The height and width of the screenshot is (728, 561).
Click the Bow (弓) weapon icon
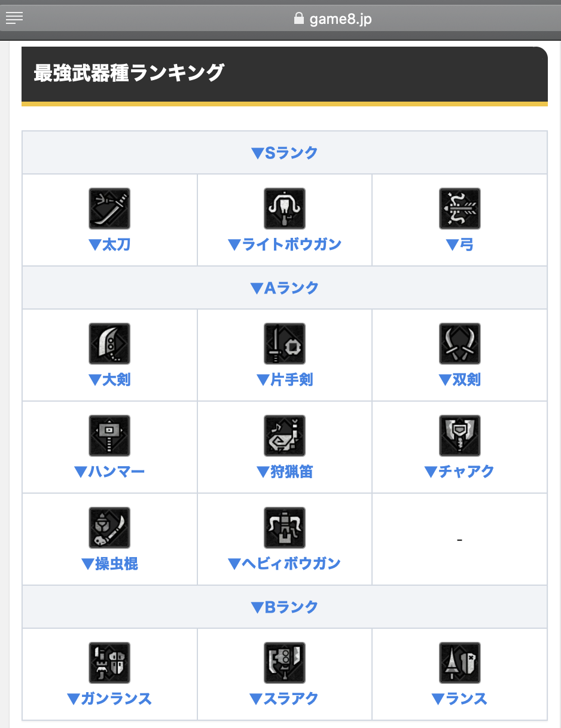point(459,209)
